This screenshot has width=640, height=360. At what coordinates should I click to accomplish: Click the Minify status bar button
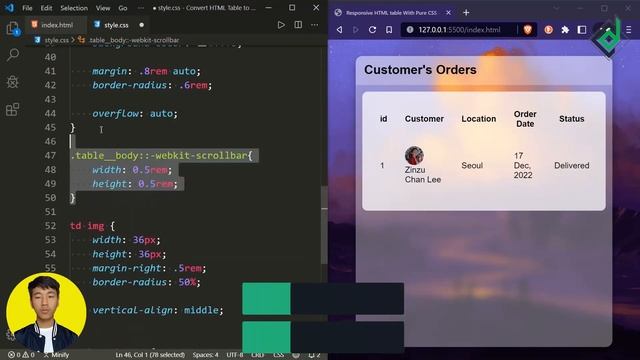(x=56, y=355)
